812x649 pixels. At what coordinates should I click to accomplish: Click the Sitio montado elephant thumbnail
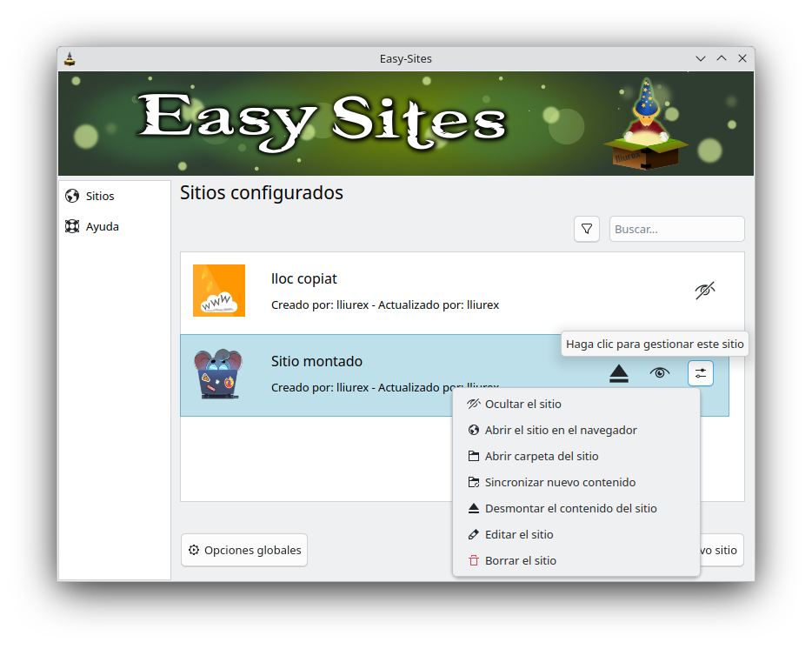point(218,374)
